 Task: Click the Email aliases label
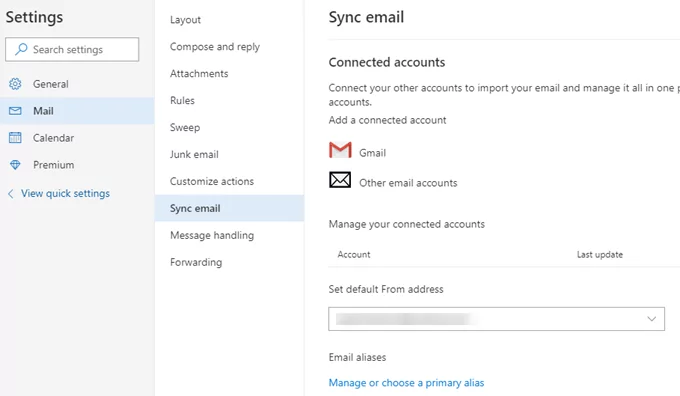[x=357, y=357]
